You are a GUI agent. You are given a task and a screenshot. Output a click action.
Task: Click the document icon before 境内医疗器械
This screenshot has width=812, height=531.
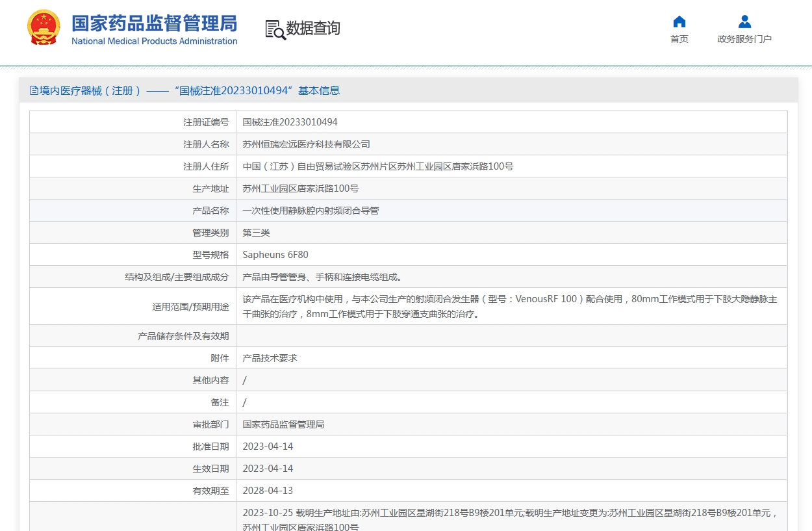pos(34,90)
